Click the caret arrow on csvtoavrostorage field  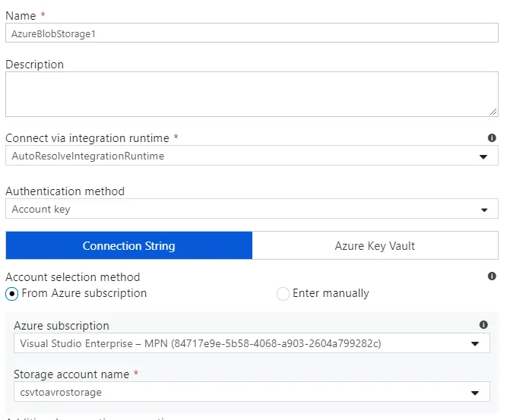coord(475,393)
